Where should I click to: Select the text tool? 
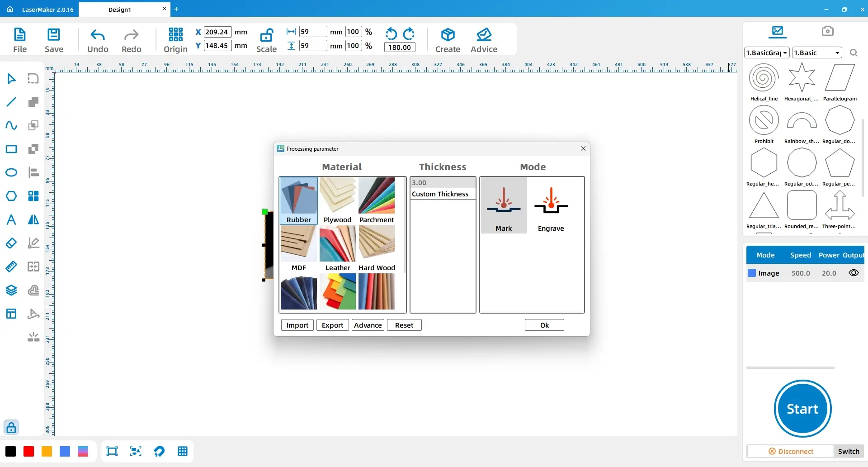click(11, 220)
